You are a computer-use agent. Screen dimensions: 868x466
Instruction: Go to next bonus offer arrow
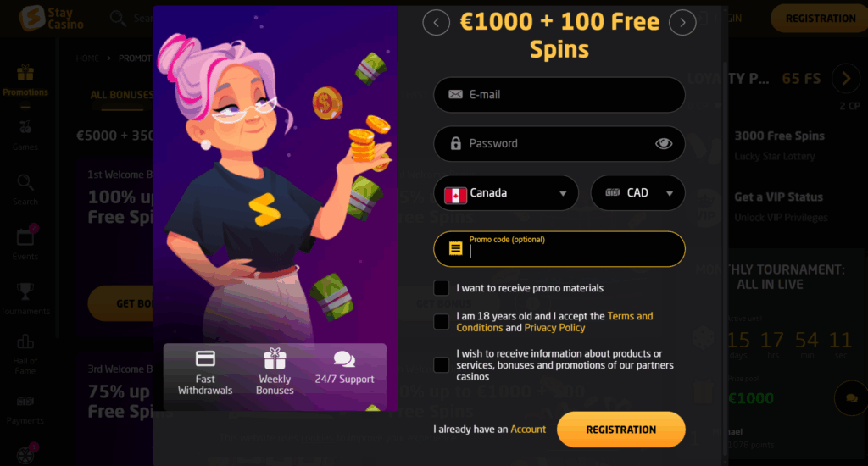(x=682, y=23)
